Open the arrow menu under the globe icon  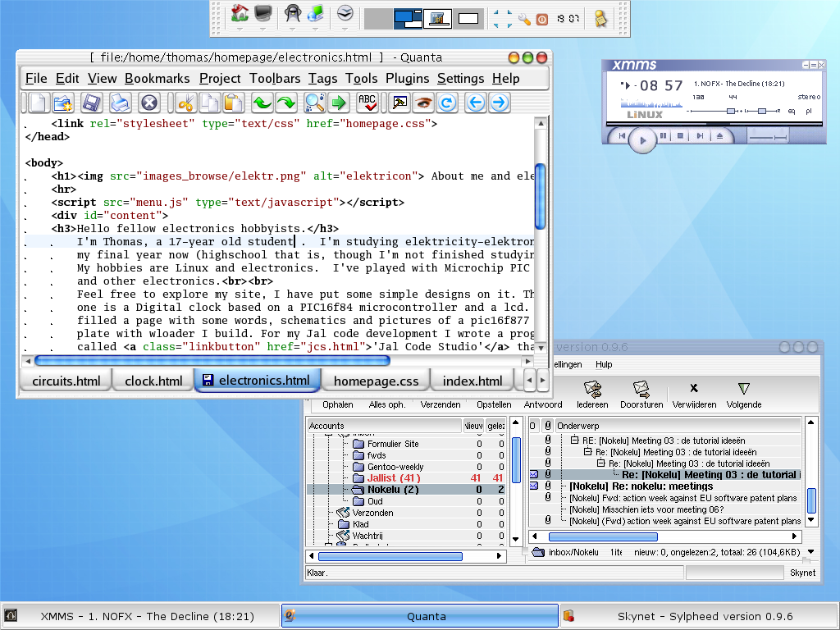[316, 29]
